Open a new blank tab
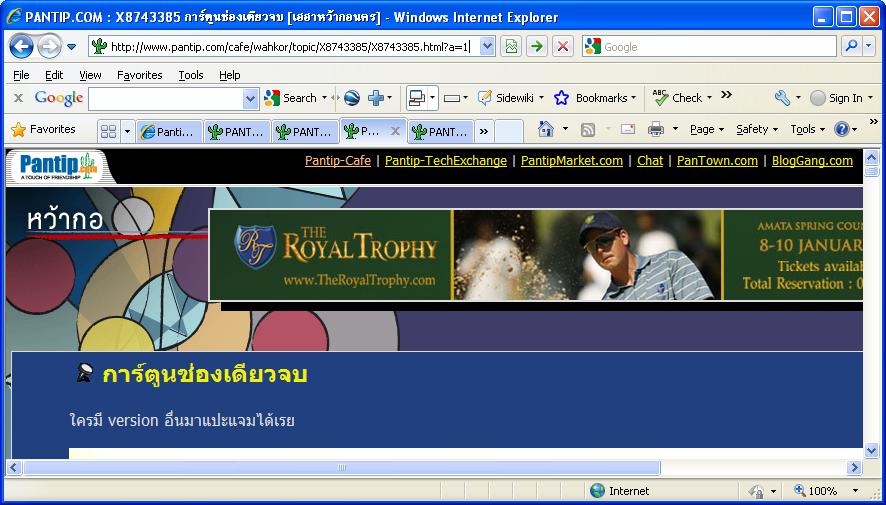 509,132
